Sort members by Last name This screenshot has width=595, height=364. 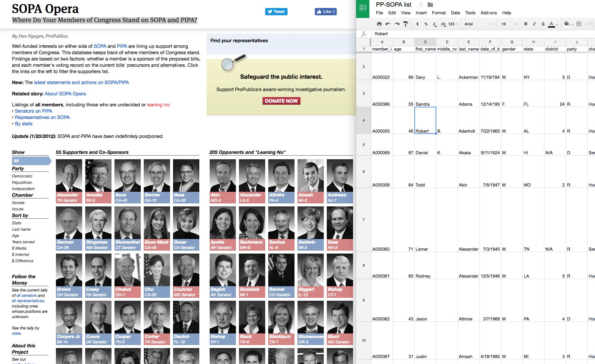(x=21, y=229)
